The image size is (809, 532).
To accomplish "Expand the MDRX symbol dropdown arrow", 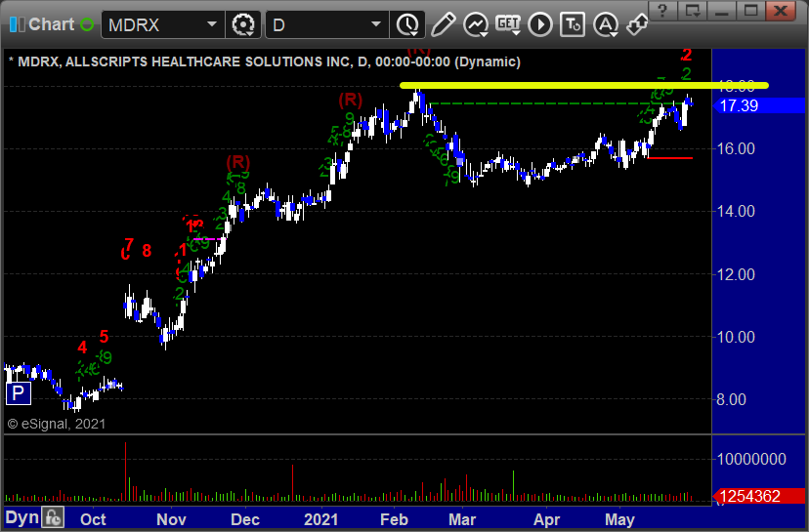I will tap(212, 24).
